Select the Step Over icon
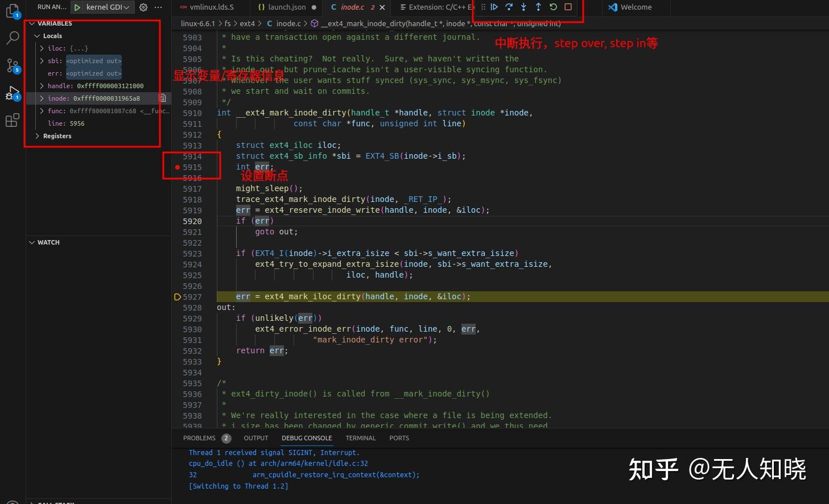 (x=509, y=7)
